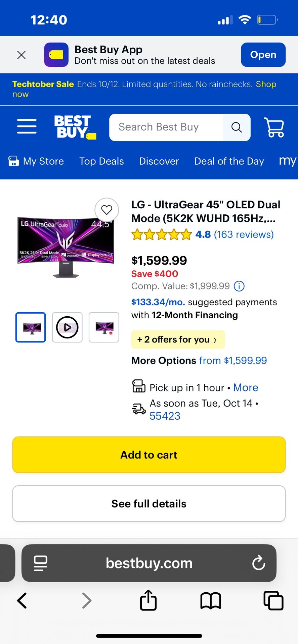Show Safari open tabs
This screenshot has height=644, width=298.
273,600
